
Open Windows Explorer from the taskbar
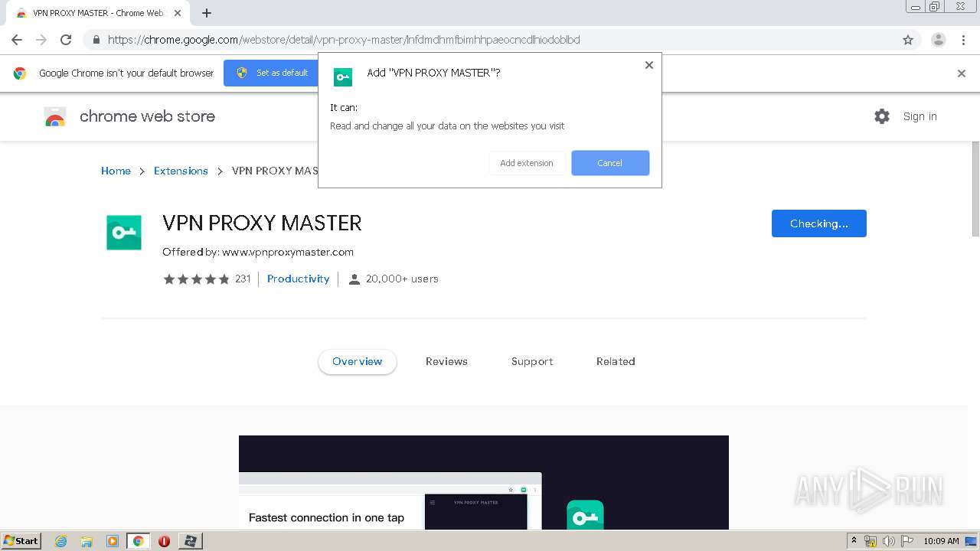click(x=87, y=541)
